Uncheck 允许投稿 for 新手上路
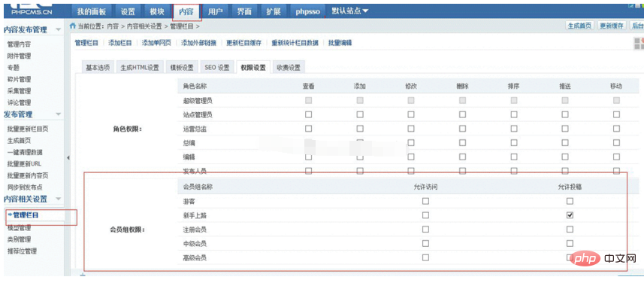644x283 pixels. point(570,215)
